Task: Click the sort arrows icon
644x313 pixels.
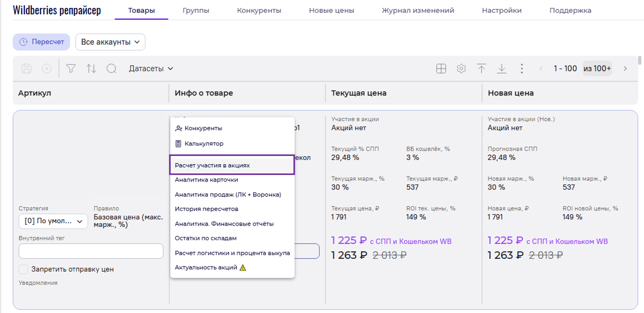Action: (91, 68)
